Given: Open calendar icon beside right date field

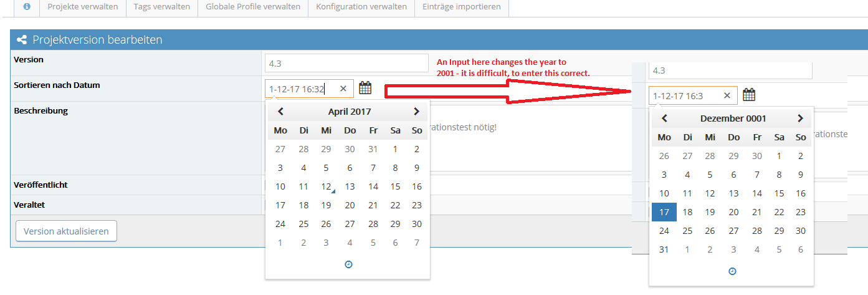Looking at the screenshot, I should pos(749,95).
